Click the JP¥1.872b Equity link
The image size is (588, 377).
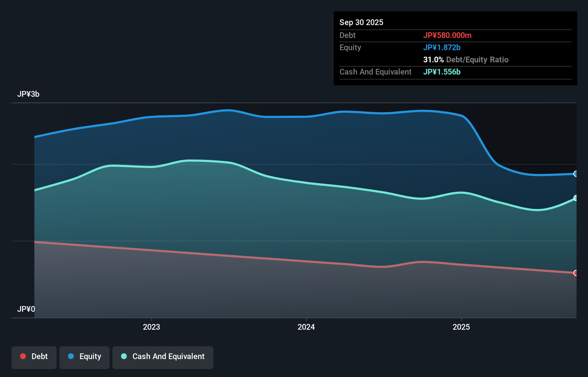coord(442,47)
